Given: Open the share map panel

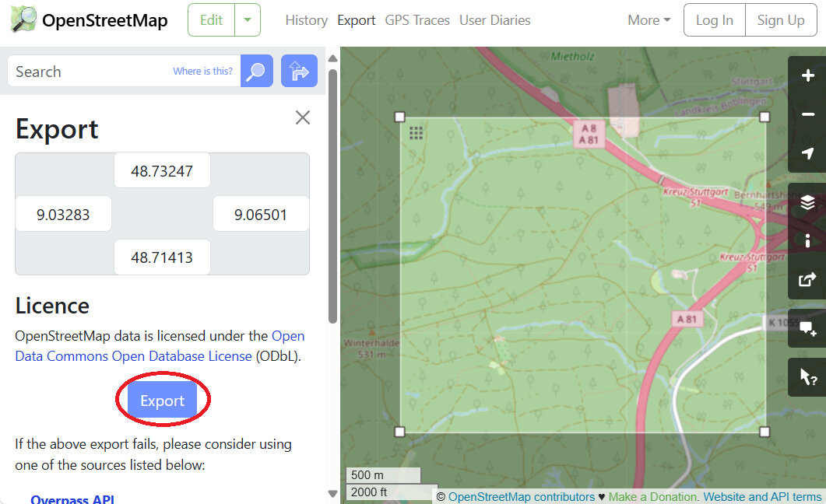Looking at the screenshot, I should tap(807, 279).
